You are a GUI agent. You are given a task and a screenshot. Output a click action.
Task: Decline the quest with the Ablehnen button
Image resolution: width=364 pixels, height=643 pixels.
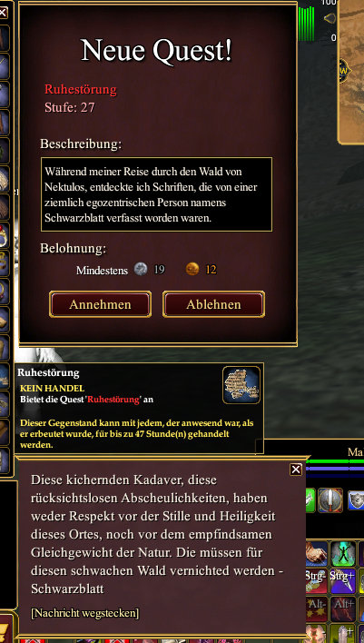(213, 304)
